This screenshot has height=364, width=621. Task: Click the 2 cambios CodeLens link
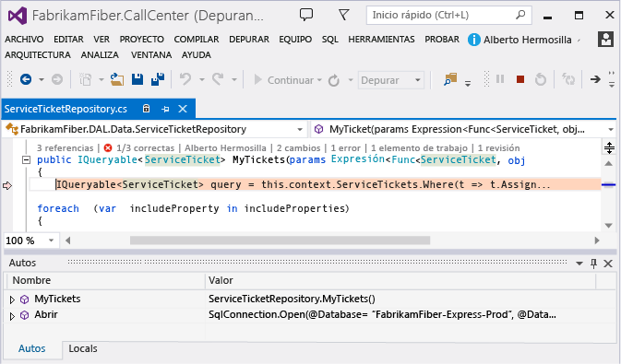(299, 148)
